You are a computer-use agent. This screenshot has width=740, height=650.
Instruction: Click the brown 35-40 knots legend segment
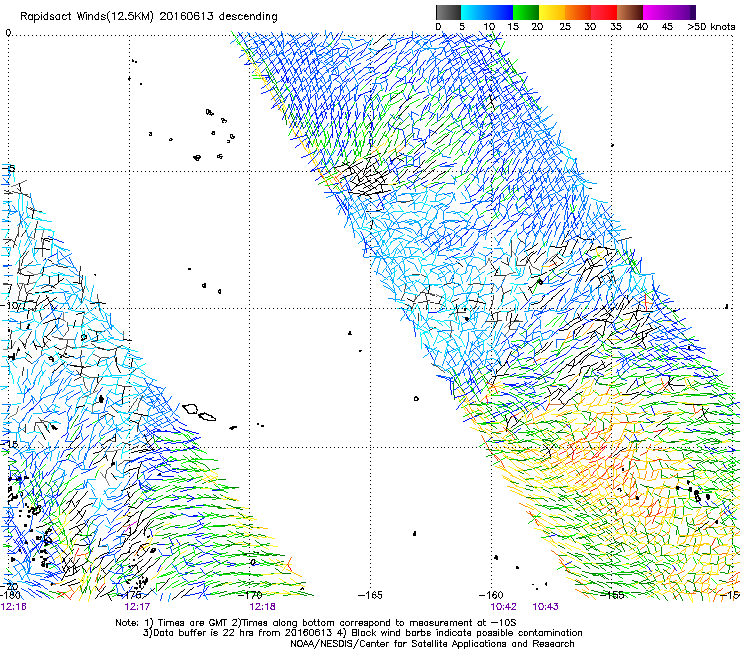630,12
